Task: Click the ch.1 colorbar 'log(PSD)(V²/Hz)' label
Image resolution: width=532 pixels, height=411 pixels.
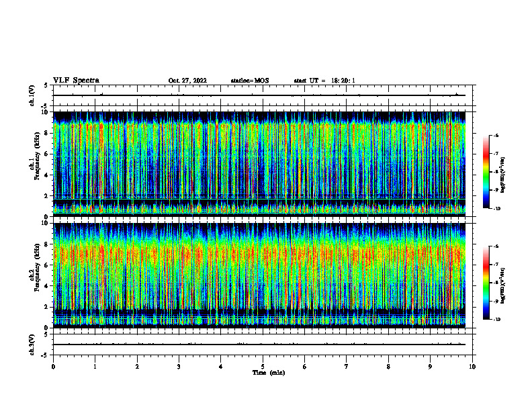Action: click(503, 175)
